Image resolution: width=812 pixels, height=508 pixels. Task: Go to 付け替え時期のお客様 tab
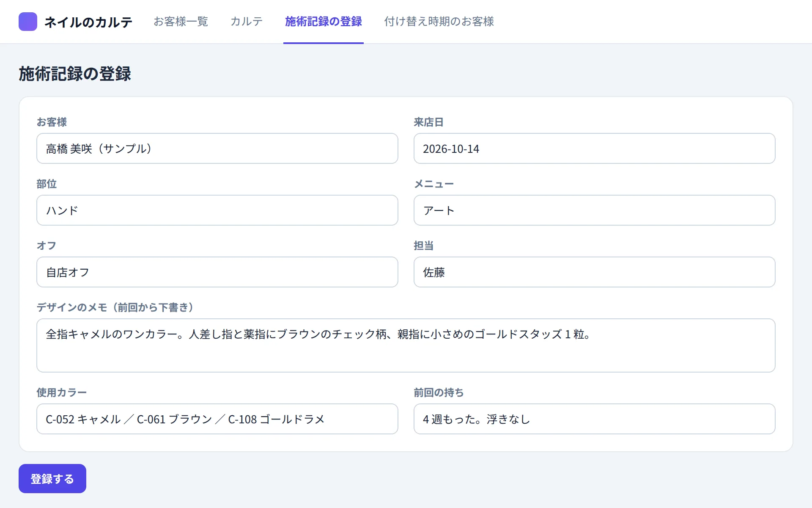click(x=439, y=22)
